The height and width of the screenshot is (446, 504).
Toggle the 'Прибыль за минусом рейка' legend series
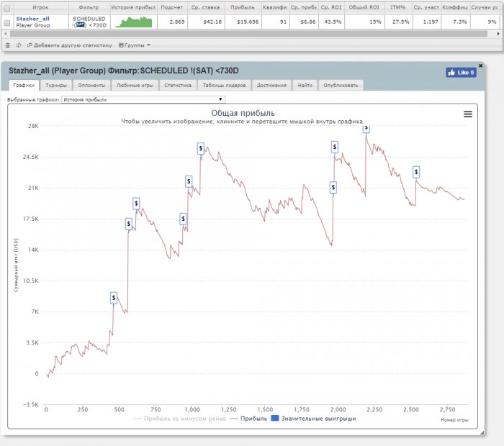point(180,418)
